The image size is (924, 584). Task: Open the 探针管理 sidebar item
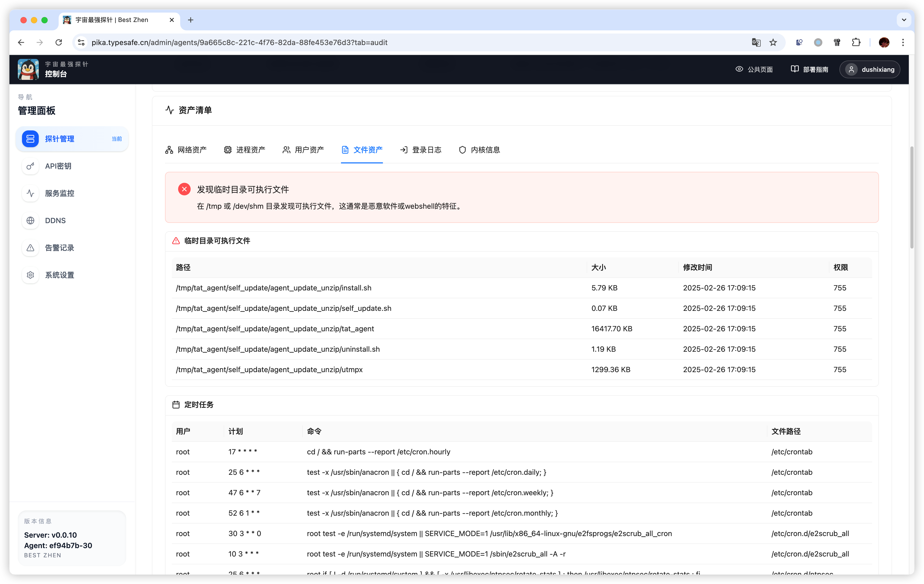pos(72,139)
